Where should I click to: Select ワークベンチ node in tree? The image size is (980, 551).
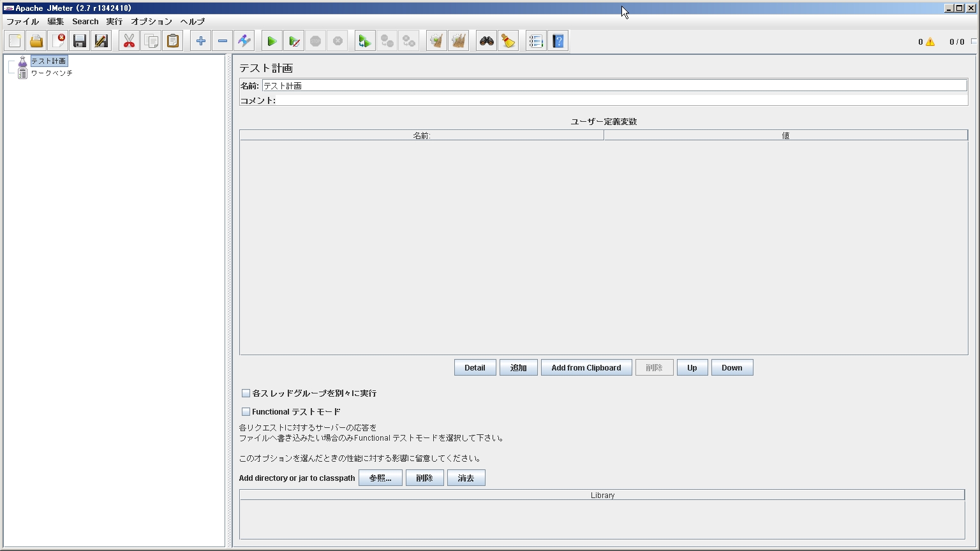52,73
